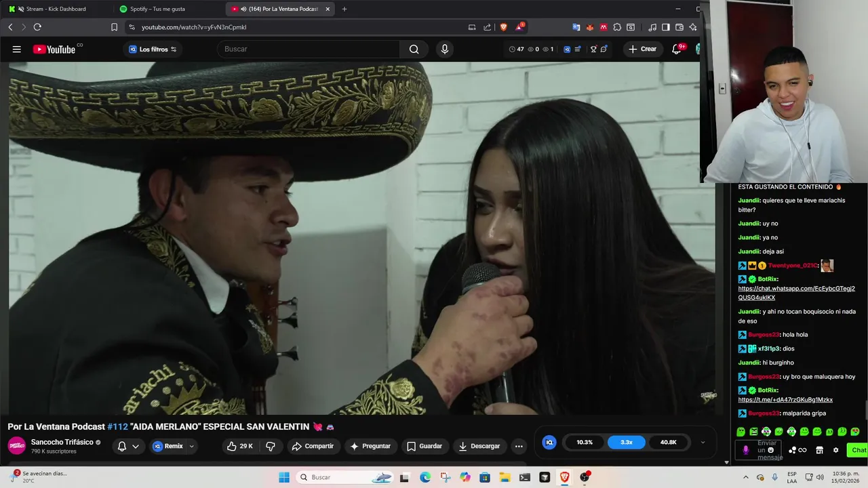This screenshot has width=868, height=488.
Task: Start voice search with microphone icon
Action: point(445,49)
